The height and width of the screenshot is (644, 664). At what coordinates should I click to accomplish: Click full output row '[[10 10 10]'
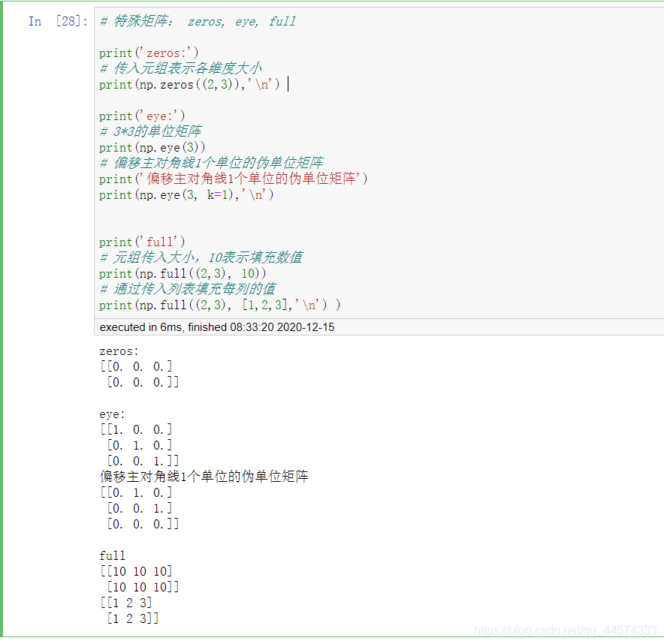click(137, 571)
